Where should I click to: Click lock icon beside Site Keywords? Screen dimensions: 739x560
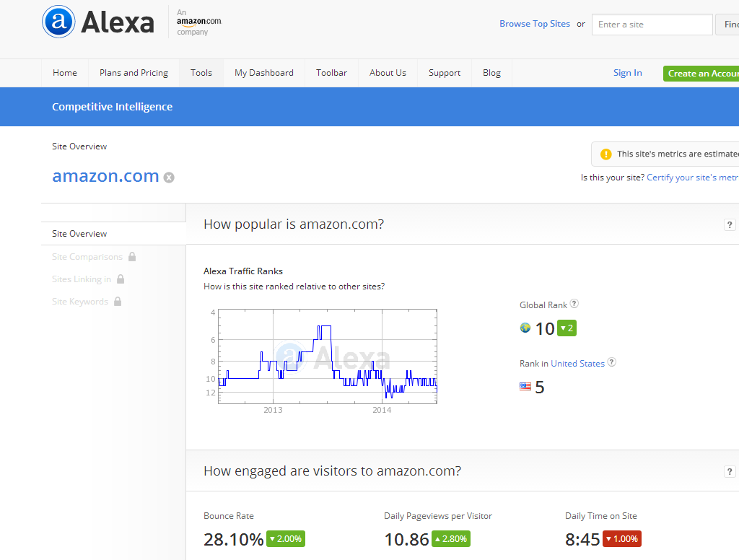click(118, 301)
